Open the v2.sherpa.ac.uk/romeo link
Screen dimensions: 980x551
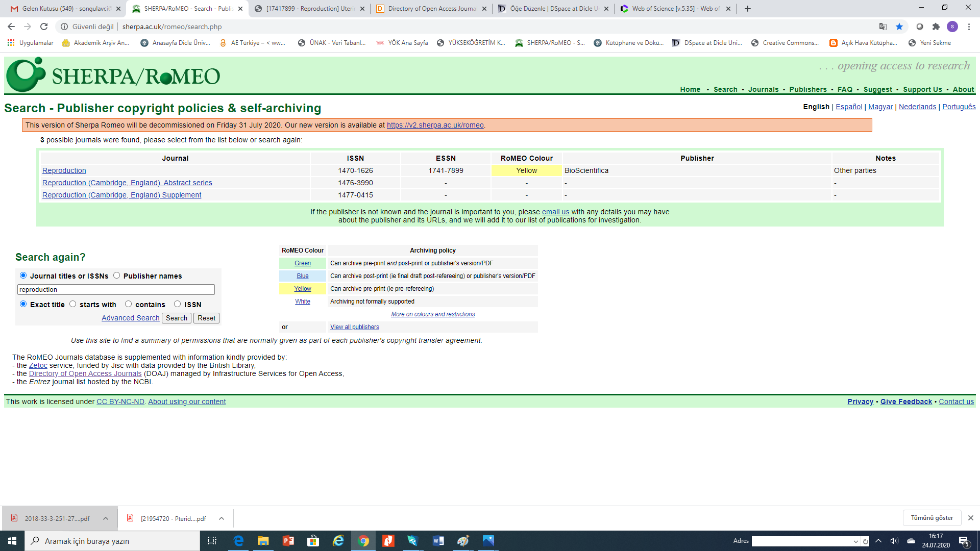tap(435, 125)
